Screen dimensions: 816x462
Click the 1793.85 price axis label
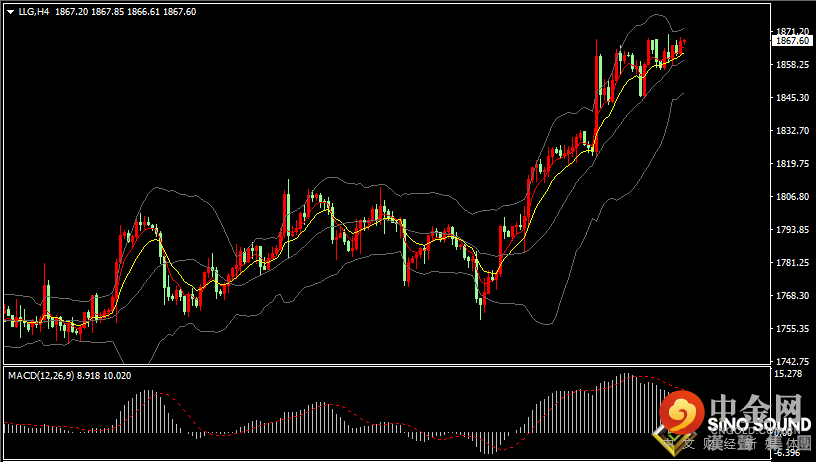(792, 229)
